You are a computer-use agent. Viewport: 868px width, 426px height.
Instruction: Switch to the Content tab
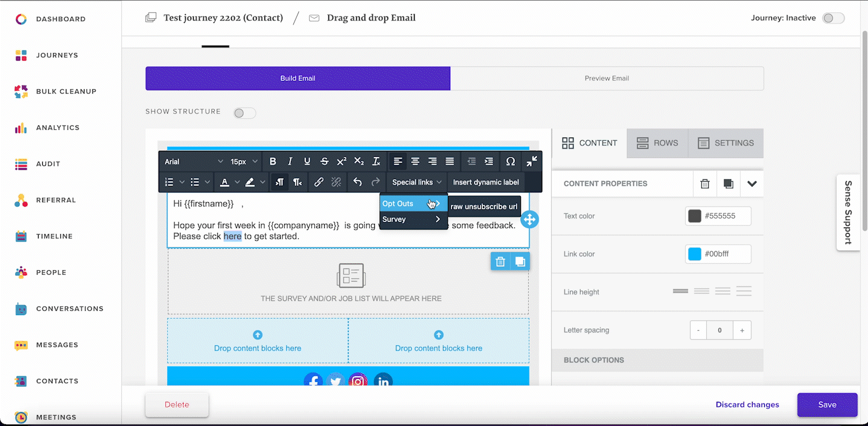(x=590, y=143)
